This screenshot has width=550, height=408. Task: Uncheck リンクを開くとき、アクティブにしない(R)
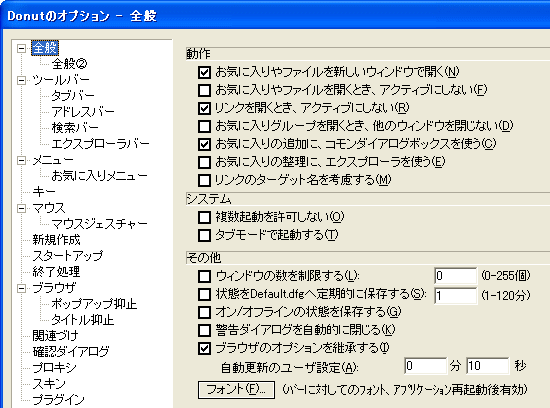(x=204, y=108)
